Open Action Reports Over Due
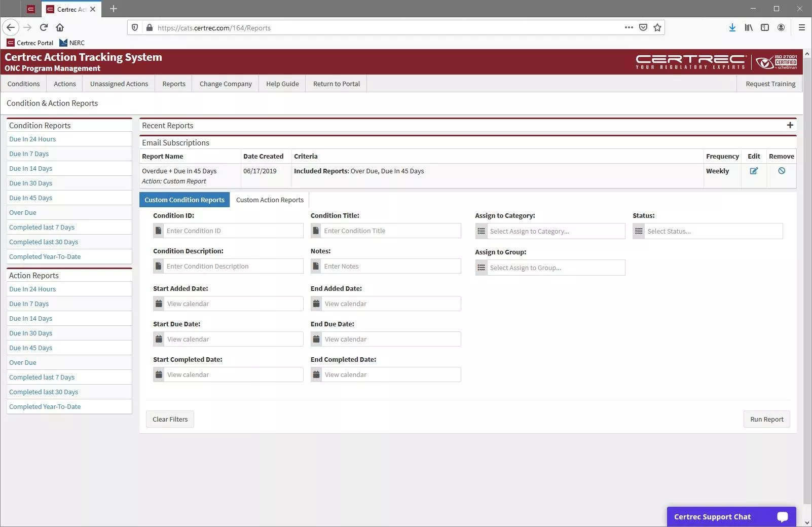 (23, 362)
